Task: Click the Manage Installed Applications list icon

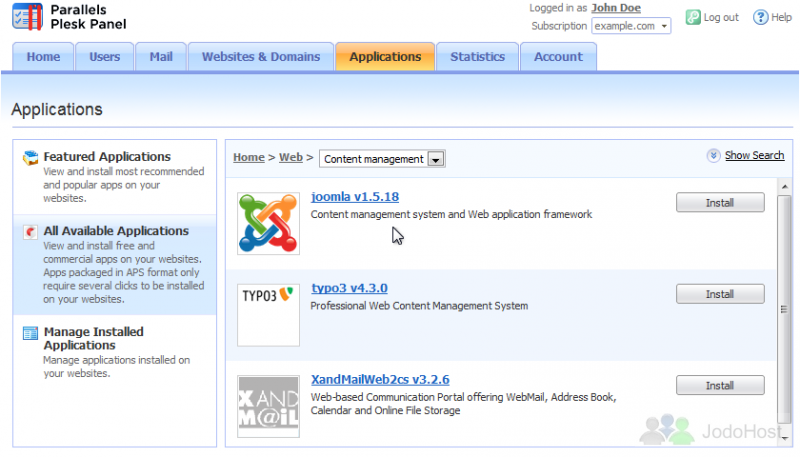Action: (31, 333)
